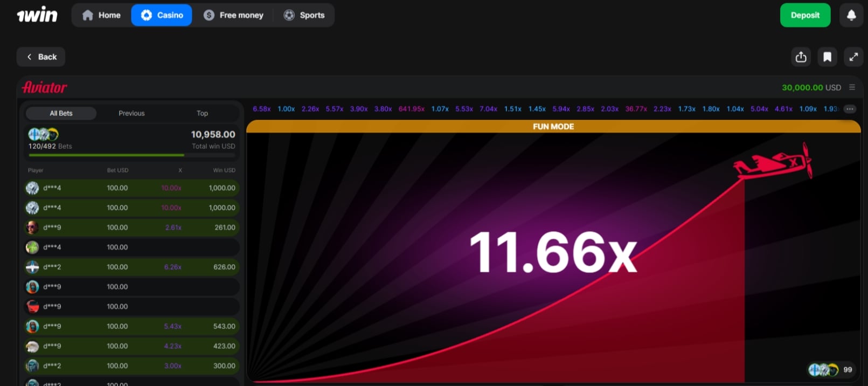Click the Player column header

point(36,170)
